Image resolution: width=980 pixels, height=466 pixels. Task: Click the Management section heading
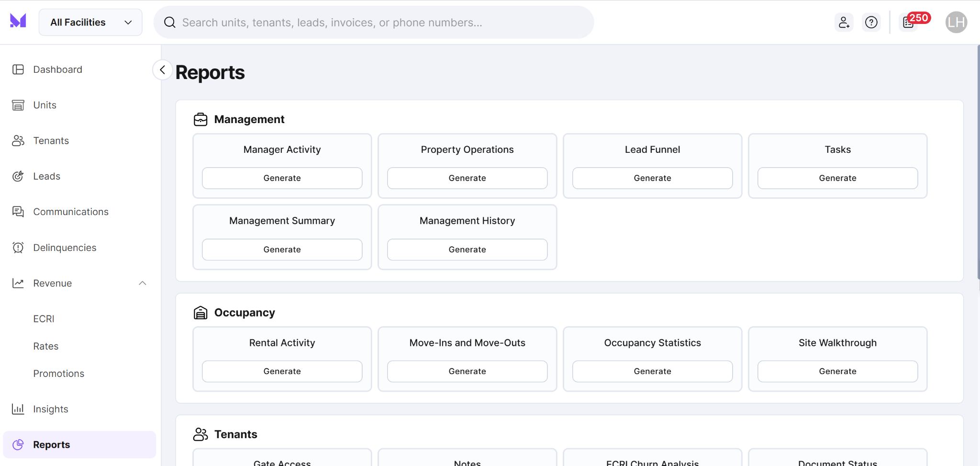249,119
